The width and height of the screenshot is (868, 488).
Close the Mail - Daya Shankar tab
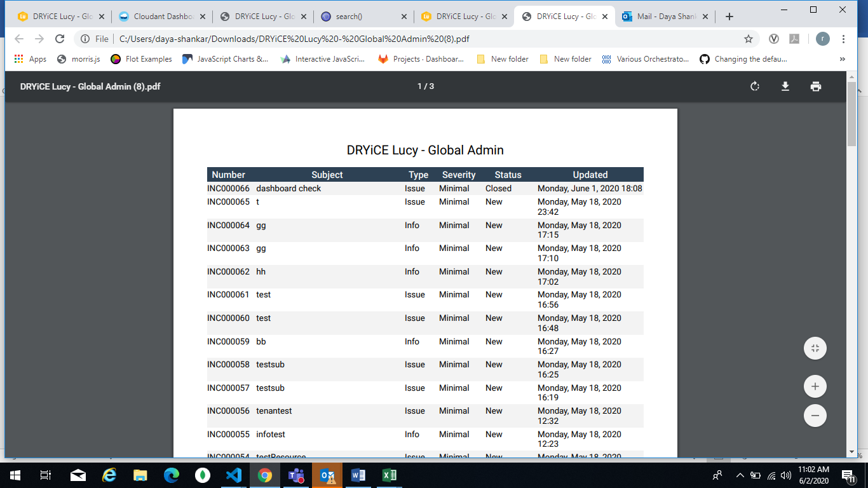tap(705, 17)
